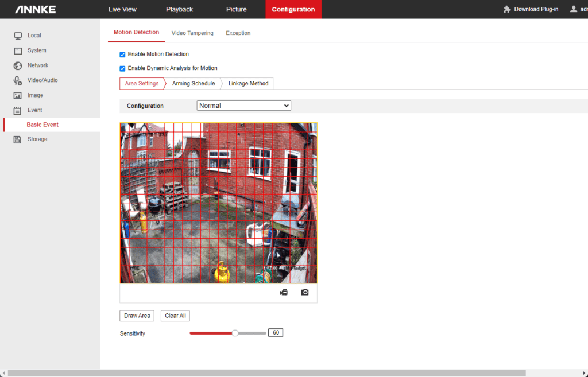
Task: Click the Image settings icon
Action: coord(18,95)
